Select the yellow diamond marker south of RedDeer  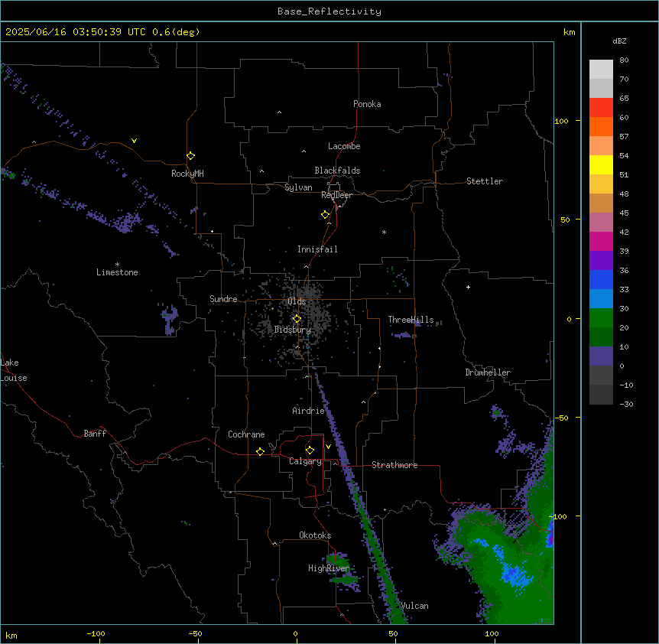(325, 215)
